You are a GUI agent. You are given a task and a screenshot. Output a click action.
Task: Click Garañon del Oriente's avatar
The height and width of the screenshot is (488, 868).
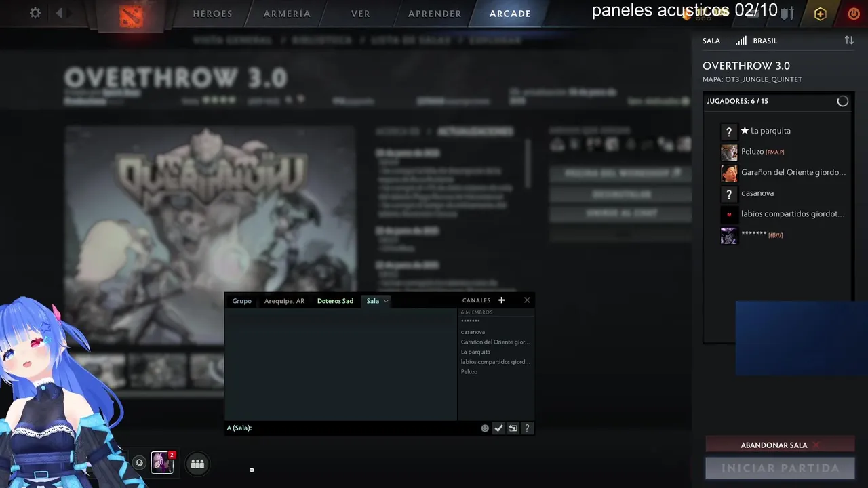729,173
